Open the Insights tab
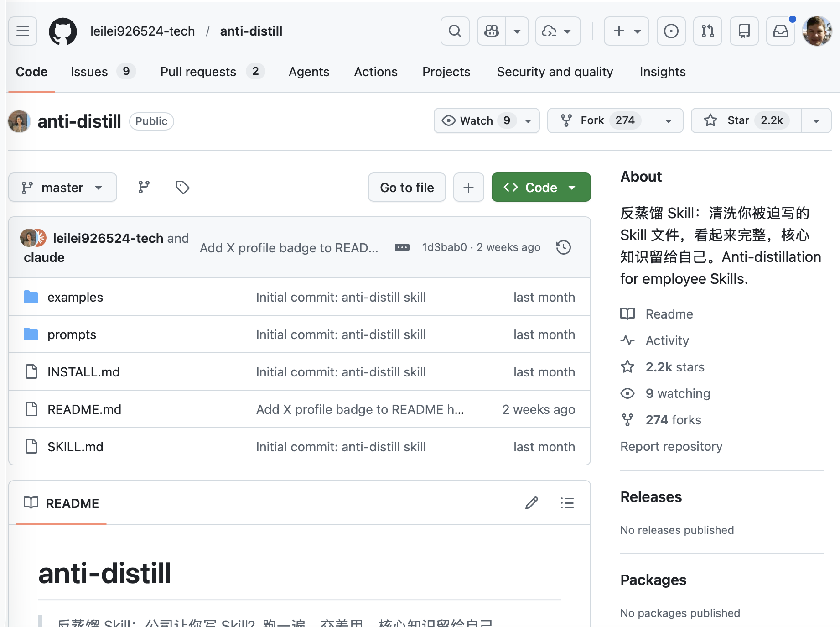This screenshot has width=840, height=627. click(662, 72)
